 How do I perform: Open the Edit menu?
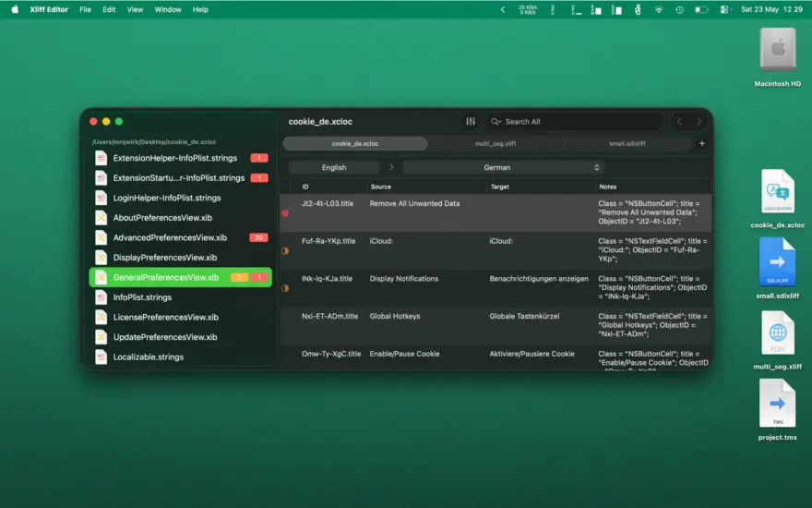click(109, 9)
